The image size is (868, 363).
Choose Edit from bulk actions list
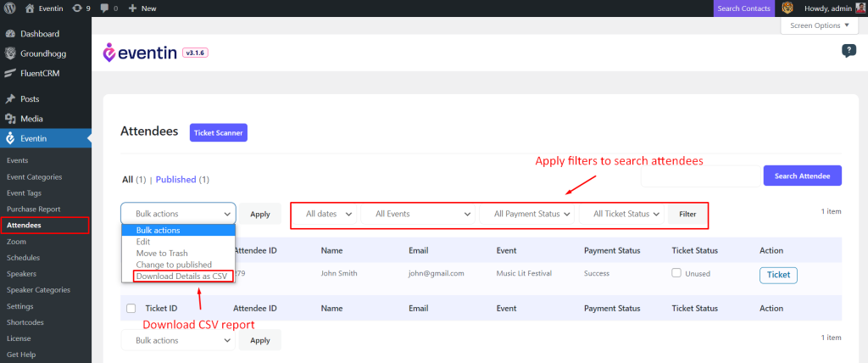pyautogui.click(x=179, y=242)
